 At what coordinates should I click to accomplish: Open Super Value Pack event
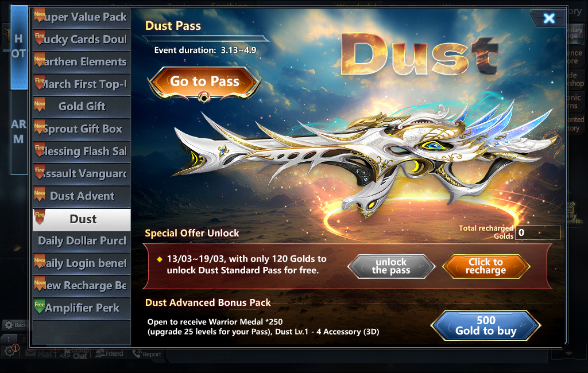[x=82, y=18]
